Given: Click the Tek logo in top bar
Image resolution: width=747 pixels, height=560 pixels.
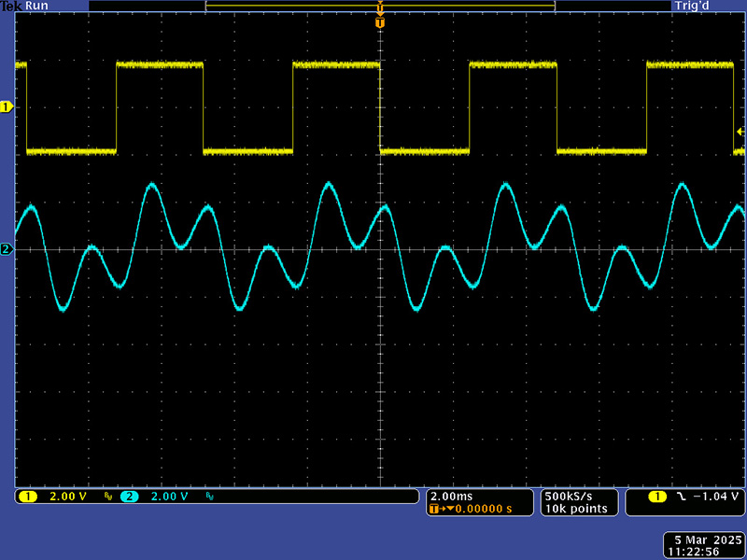Looking at the screenshot, I should click(11, 6).
